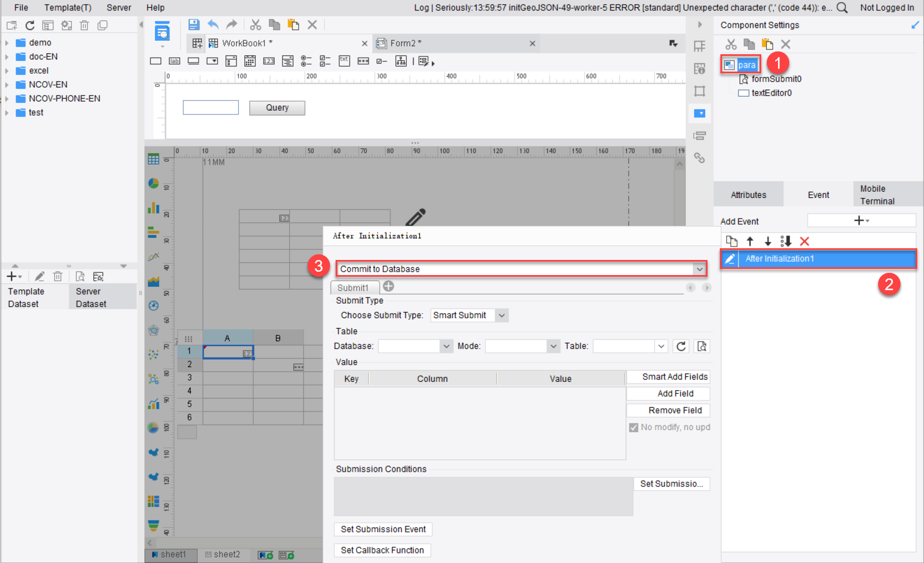Screen dimensions: 924x563
Task: Click Set Submission Event button
Action: pos(383,529)
